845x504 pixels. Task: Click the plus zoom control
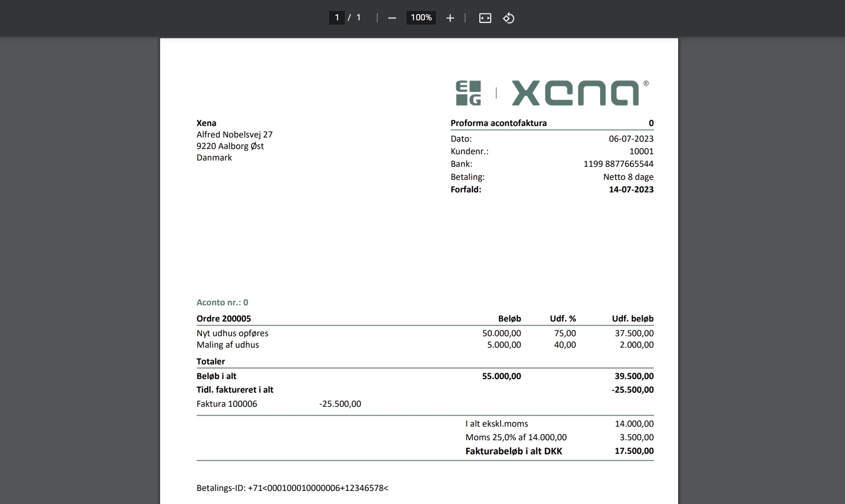pyautogui.click(x=450, y=17)
